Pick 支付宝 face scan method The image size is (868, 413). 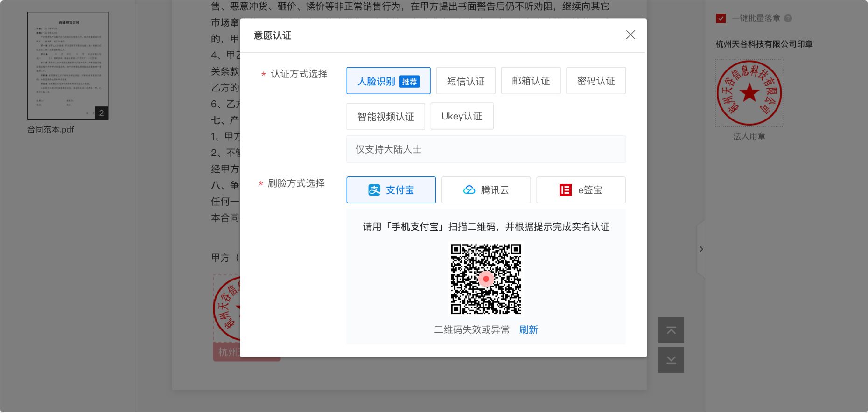click(391, 190)
